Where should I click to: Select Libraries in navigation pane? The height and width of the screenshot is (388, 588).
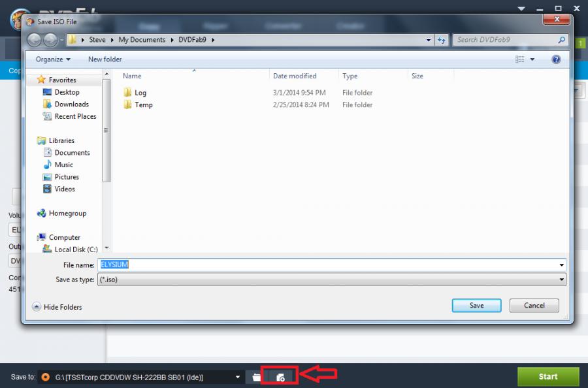(x=61, y=140)
